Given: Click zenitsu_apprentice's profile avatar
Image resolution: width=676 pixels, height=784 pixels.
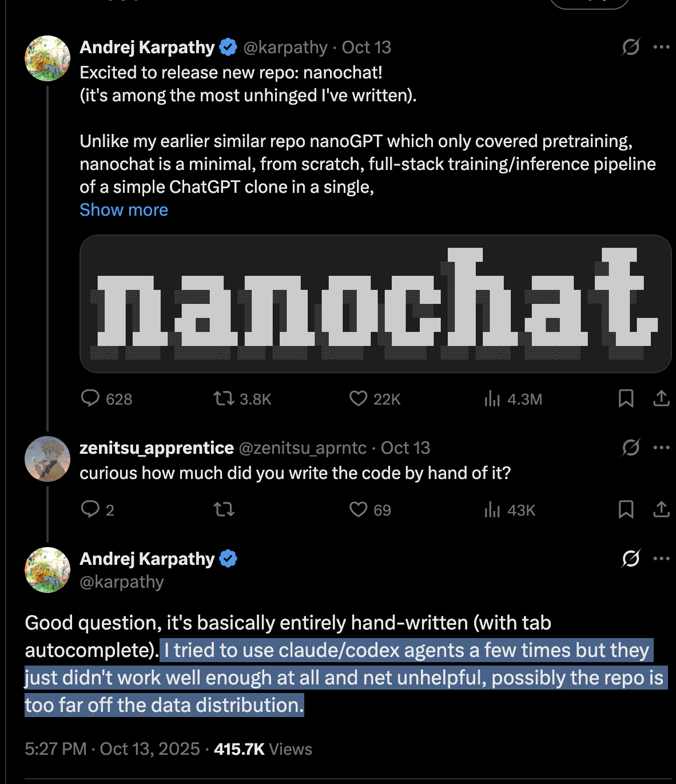Looking at the screenshot, I should 47,459.
